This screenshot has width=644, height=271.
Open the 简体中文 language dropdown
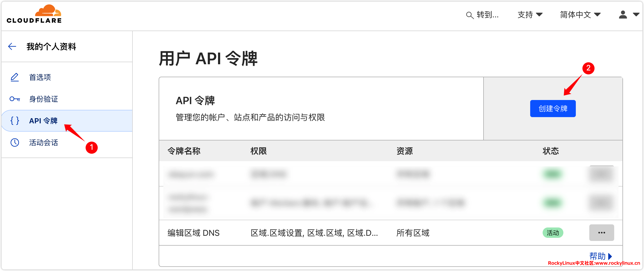pos(580,15)
